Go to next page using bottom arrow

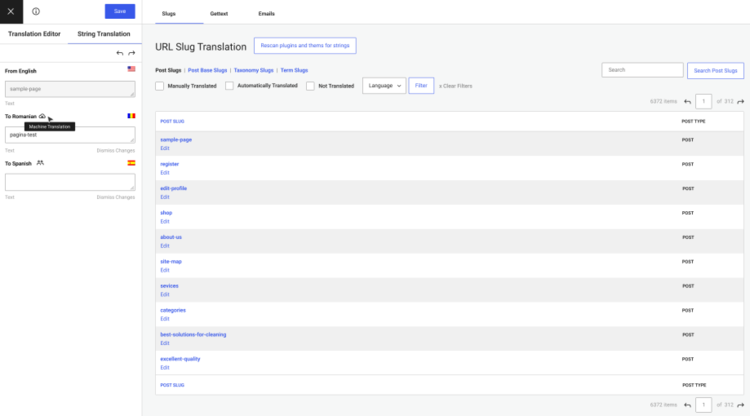click(x=740, y=405)
